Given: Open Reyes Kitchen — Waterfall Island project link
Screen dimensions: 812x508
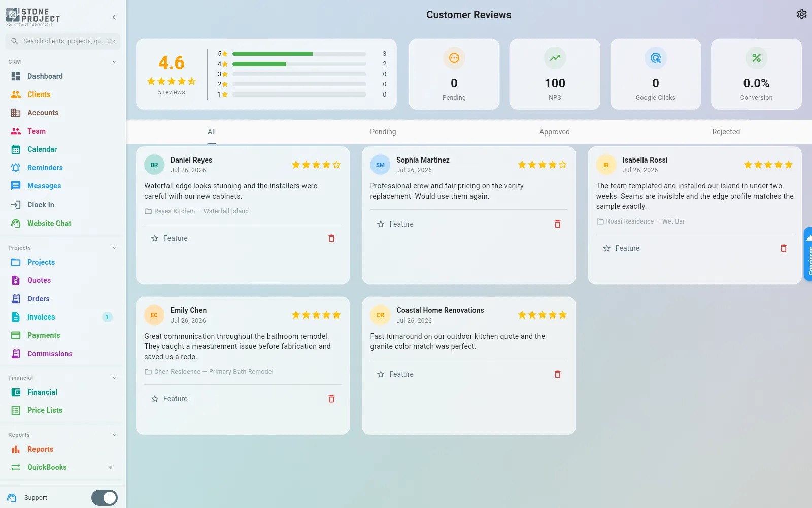Looking at the screenshot, I should 197,211.
